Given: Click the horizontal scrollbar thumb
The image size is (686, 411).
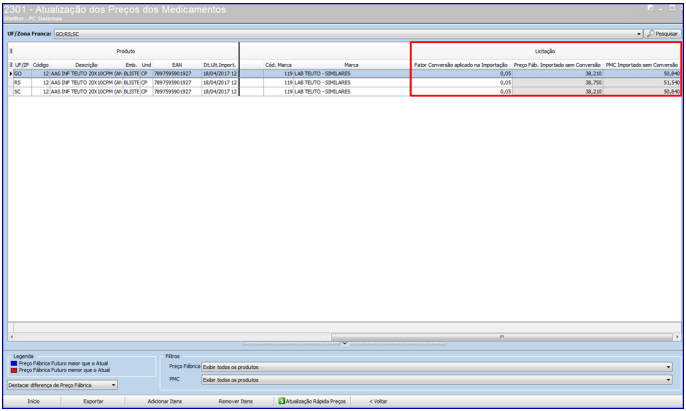Looking at the screenshot, I should pyautogui.click(x=501, y=337).
